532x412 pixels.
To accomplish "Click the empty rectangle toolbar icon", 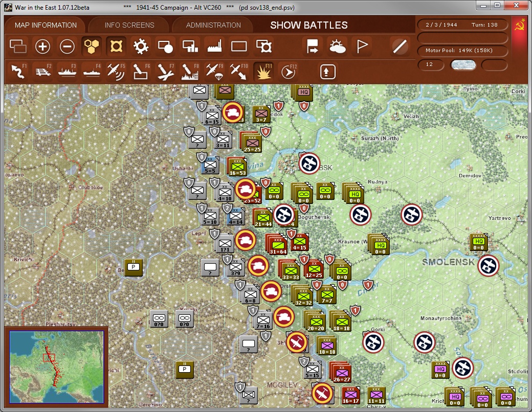I will 239,47.
